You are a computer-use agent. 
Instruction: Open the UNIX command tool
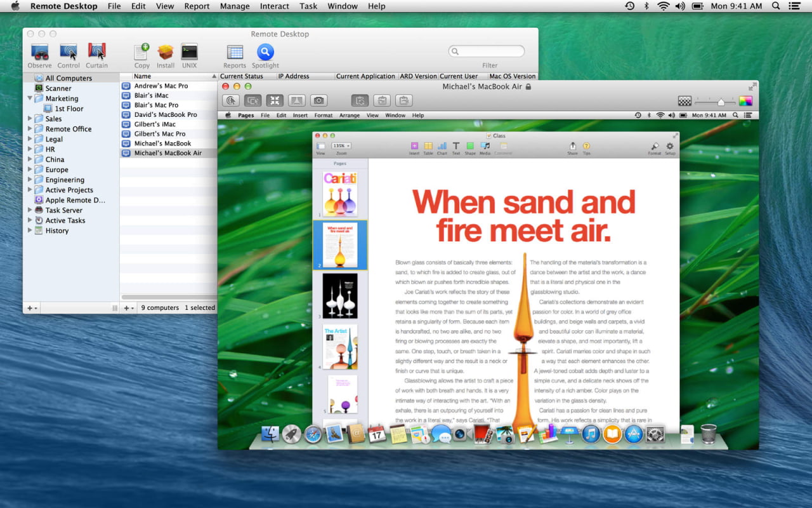point(189,52)
